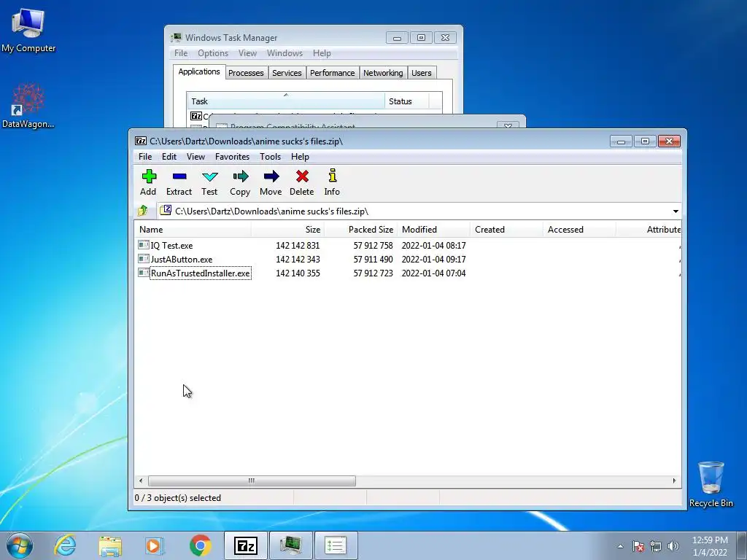The height and width of the screenshot is (560, 747).
Task: Open Windows Explorer folder taskbar icon
Action: [110, 546]
